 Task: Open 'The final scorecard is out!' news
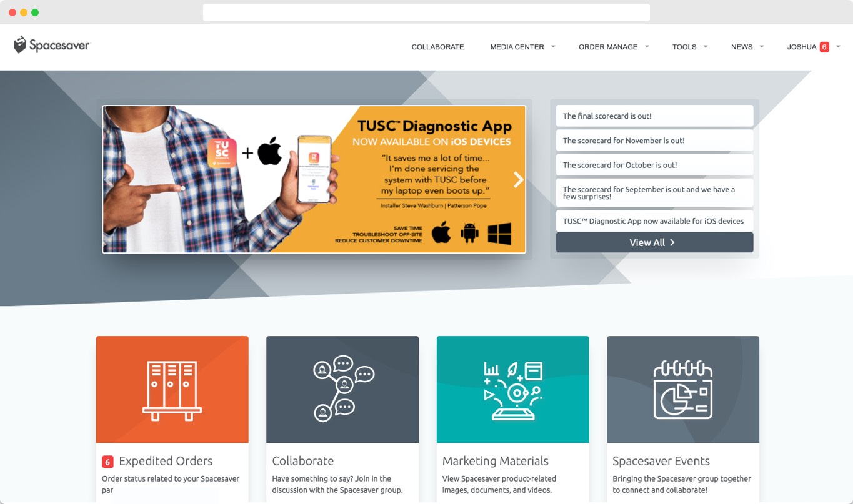click(x=654, y=116)
